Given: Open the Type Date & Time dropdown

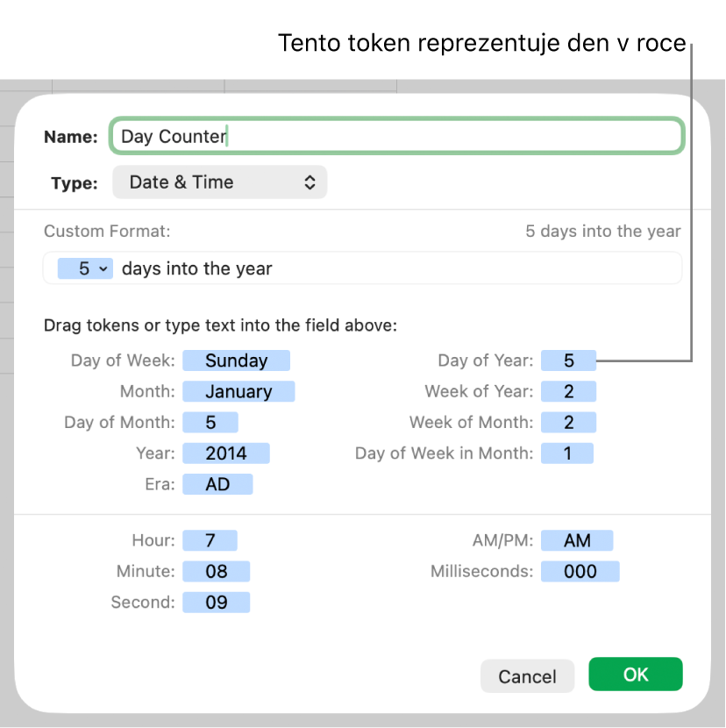Looking at the screenshot, I should click(x=220, y=182).
